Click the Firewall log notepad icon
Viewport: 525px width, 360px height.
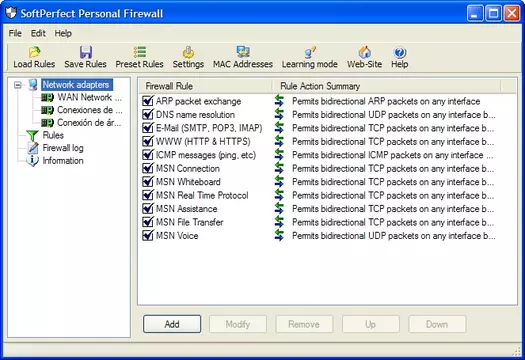[x=33, y=148]
